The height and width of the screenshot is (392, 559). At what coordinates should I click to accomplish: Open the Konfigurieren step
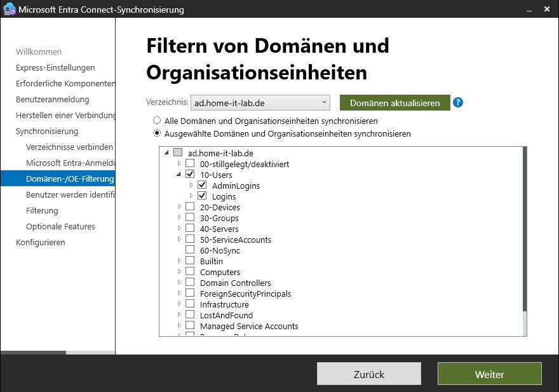click(40, 243)
